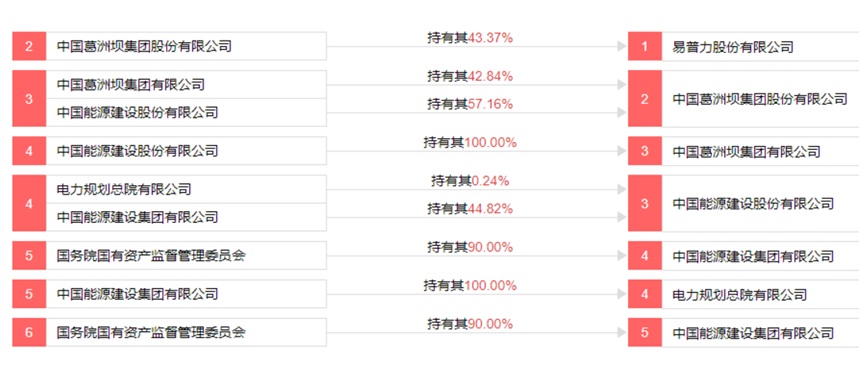The width and height of the screenshot is (859, 368).
Task: Click the red badge numbered 6
Action: (29, 332)
